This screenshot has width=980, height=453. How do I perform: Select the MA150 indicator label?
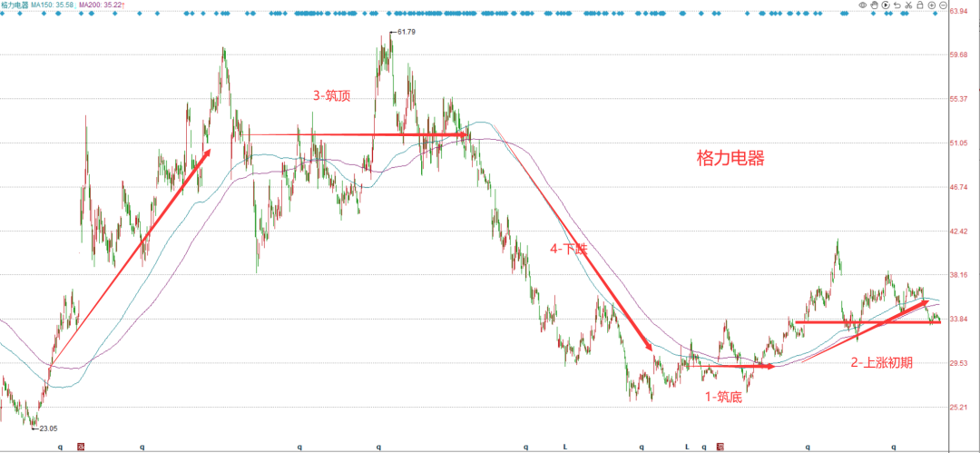tap(54, 5)
